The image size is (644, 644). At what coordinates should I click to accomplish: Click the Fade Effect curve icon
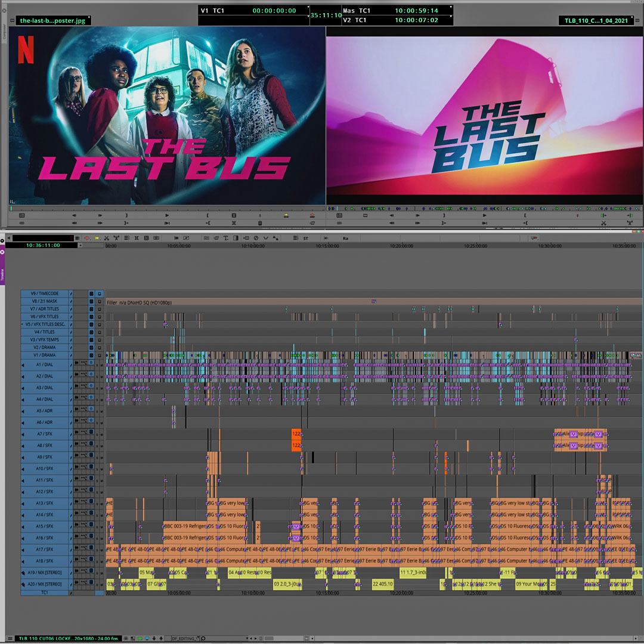266,238
